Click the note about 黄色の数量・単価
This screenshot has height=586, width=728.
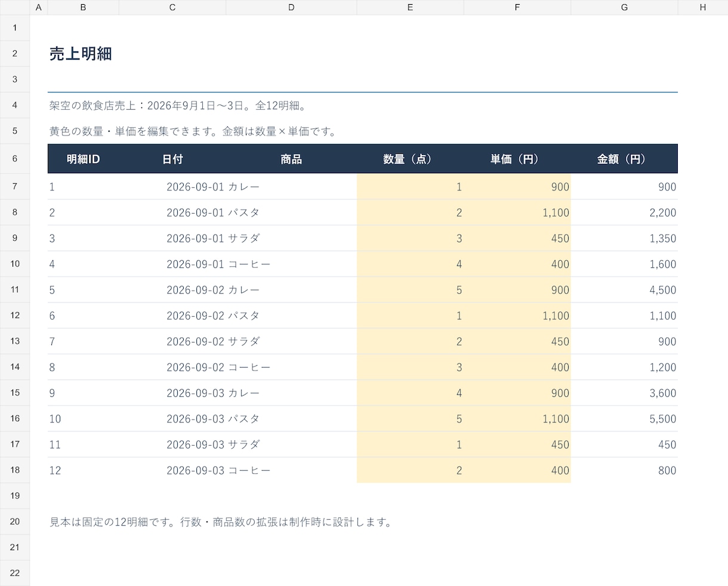(x=194, y=131)
